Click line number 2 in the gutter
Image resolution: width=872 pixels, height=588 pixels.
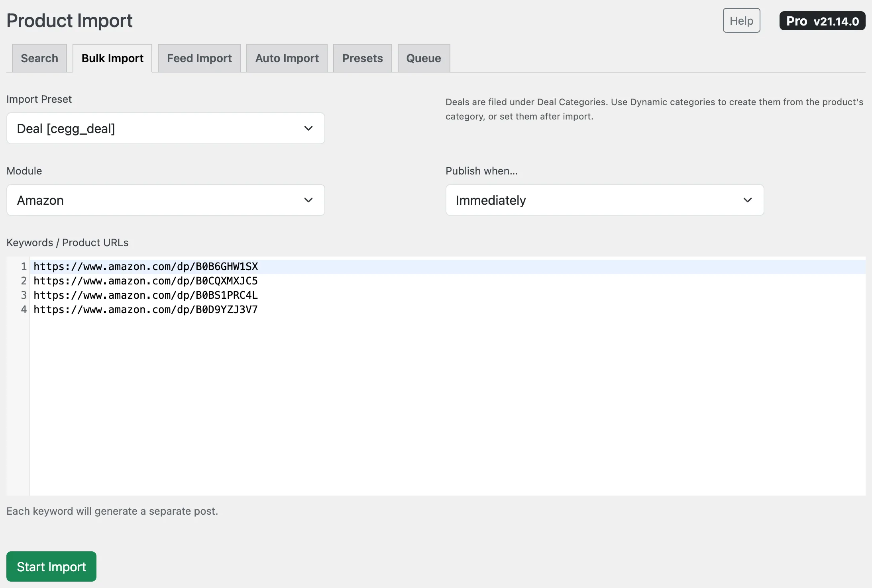tap(24, 281)
